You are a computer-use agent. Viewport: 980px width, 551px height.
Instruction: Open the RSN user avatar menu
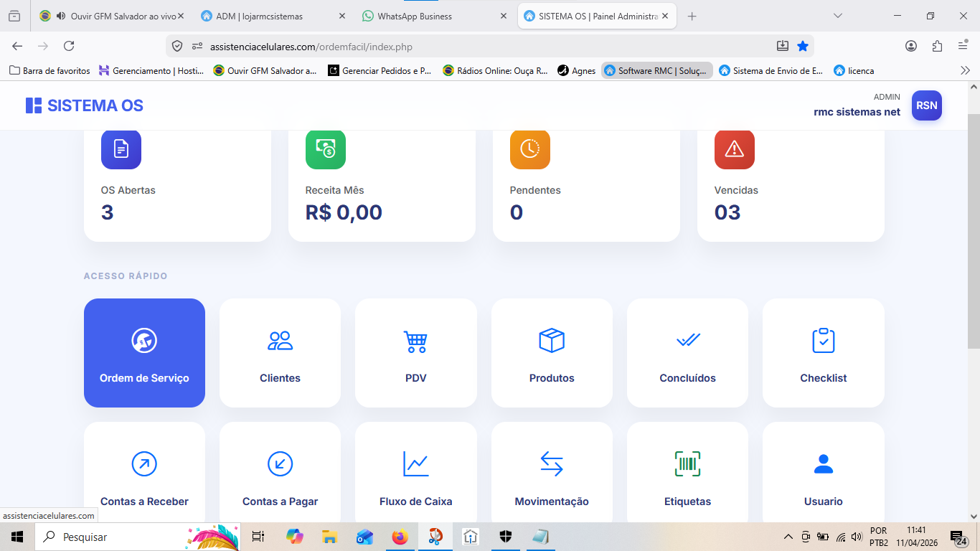tap(927, 105)
